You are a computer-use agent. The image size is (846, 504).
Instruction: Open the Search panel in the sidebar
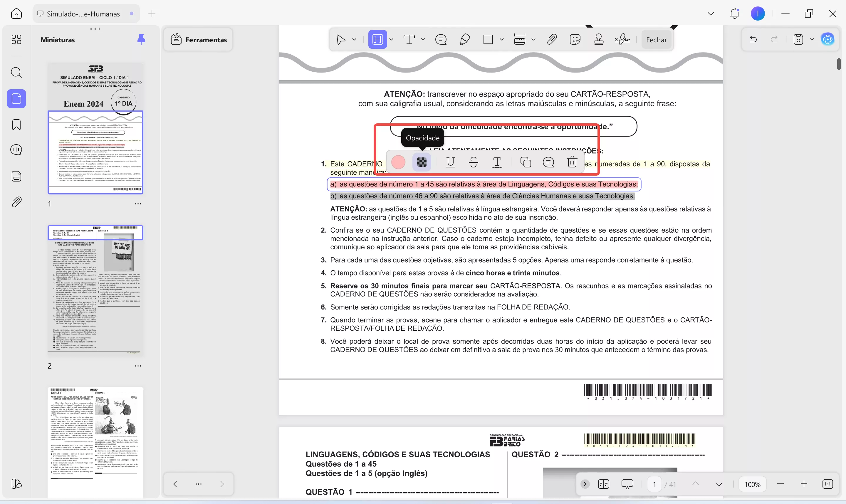(x=16, y=72)
